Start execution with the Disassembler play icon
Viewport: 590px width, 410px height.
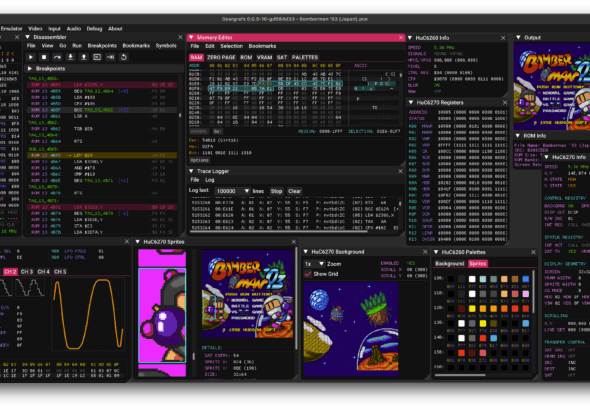click(31, 57)
